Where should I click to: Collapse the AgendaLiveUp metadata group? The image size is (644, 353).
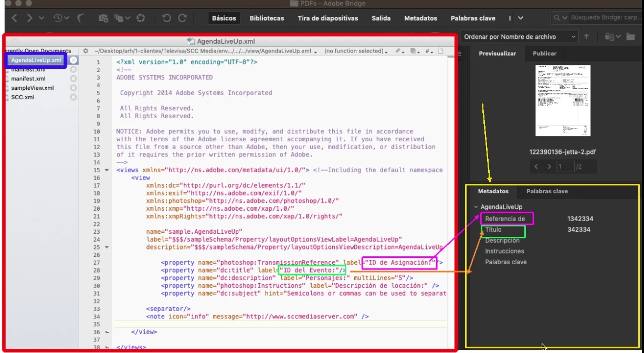(x=476, y=207)
